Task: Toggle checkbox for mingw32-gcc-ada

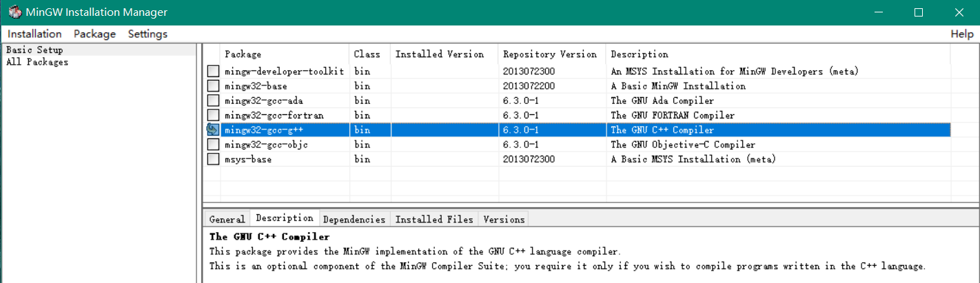Action: 213,101
